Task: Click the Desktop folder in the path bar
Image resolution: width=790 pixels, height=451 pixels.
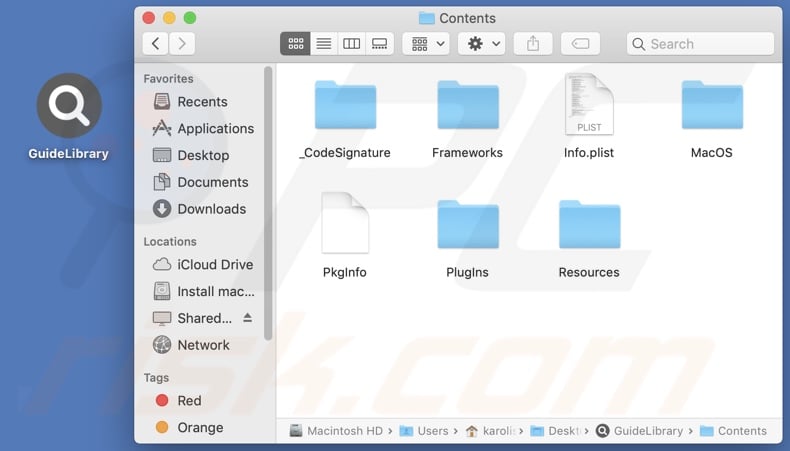Action: [556, 431]
